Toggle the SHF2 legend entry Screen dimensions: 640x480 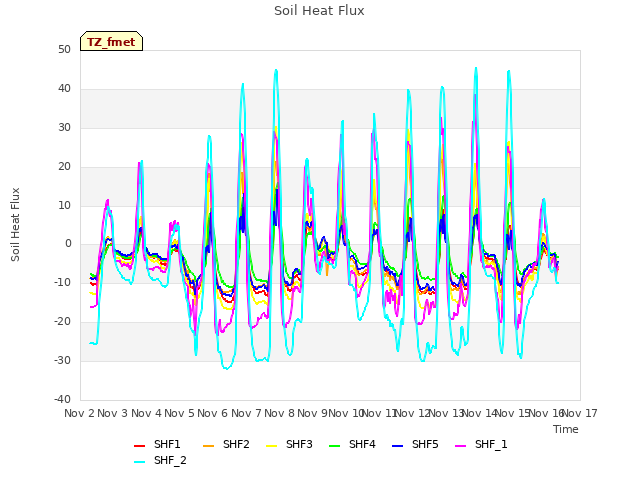(226, 444)
